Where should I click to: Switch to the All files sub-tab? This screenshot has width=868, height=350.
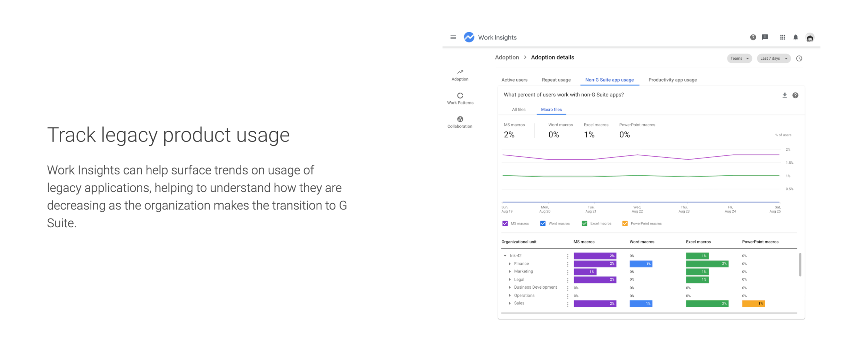coord(518,109)
